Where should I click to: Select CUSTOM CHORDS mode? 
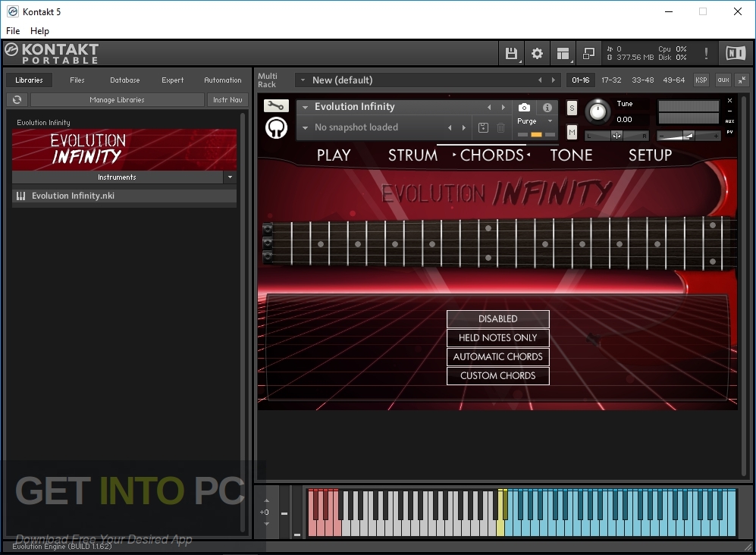[x=497, y=375]
